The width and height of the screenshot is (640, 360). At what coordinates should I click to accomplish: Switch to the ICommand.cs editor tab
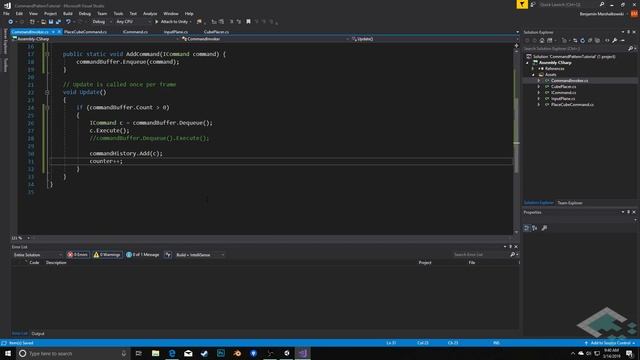pos(135,31)
